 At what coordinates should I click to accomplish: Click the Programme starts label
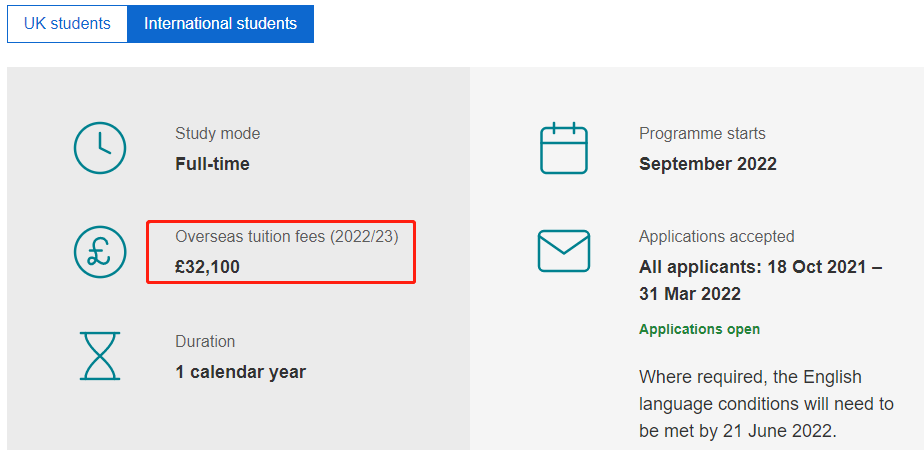[702, 134]
